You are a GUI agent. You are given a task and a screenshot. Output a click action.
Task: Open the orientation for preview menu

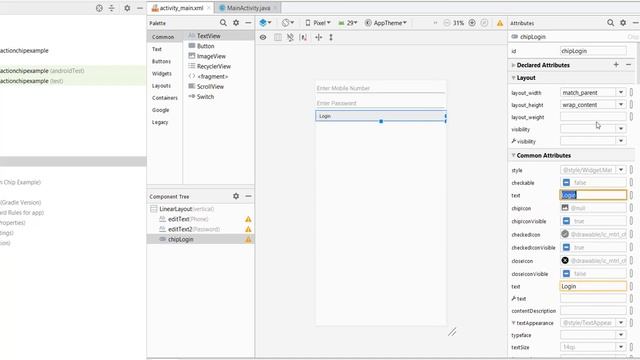288,23
